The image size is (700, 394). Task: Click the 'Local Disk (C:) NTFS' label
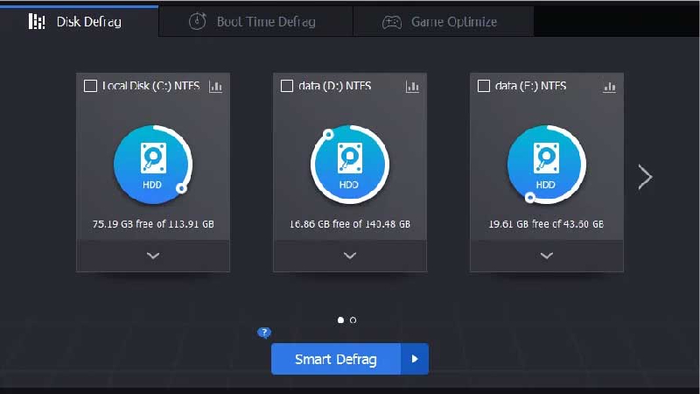click(x=151, y=86)
